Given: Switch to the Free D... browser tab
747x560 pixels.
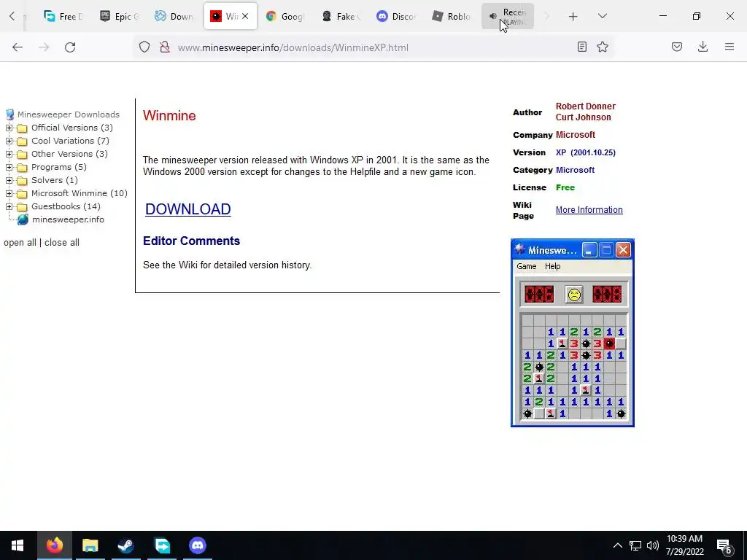Looking at the screenshot, I should tap(63, 16).
